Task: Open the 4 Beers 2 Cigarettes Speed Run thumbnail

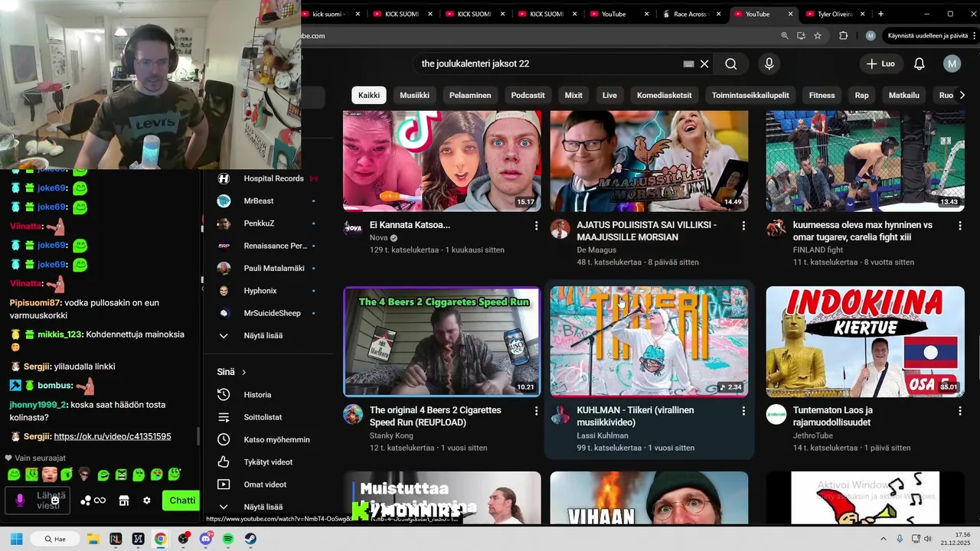Action: tap(442, 341)
